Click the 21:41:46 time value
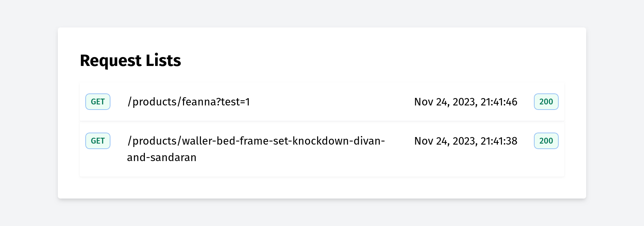Image resolution: width=644 pixels, height=226 pixels. 499,102
